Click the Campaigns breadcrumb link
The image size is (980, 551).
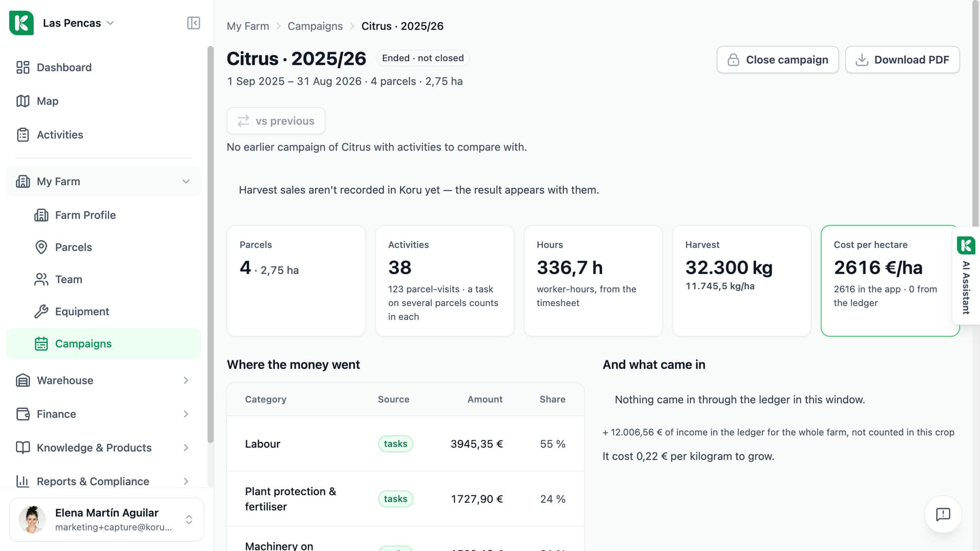coord(315,26)
